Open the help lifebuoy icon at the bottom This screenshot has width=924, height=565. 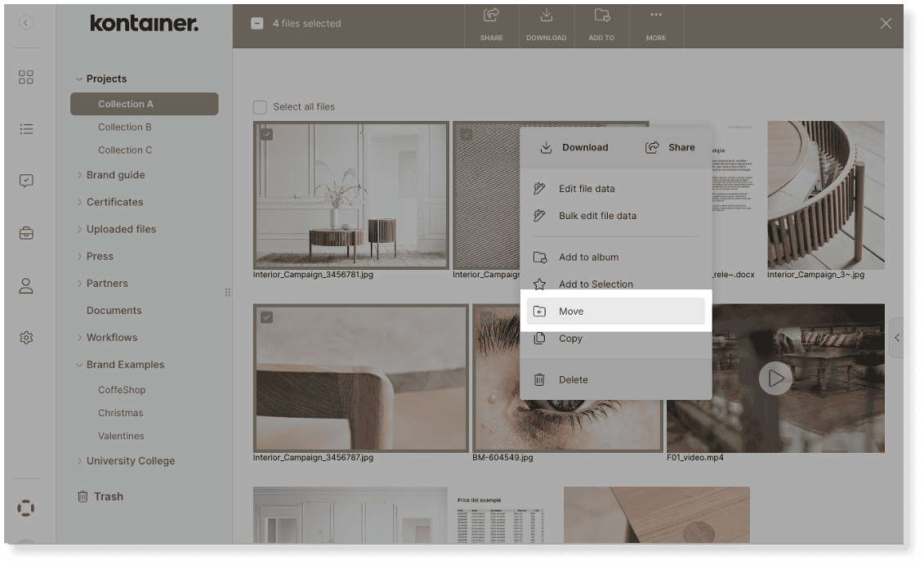pos(25,507)
